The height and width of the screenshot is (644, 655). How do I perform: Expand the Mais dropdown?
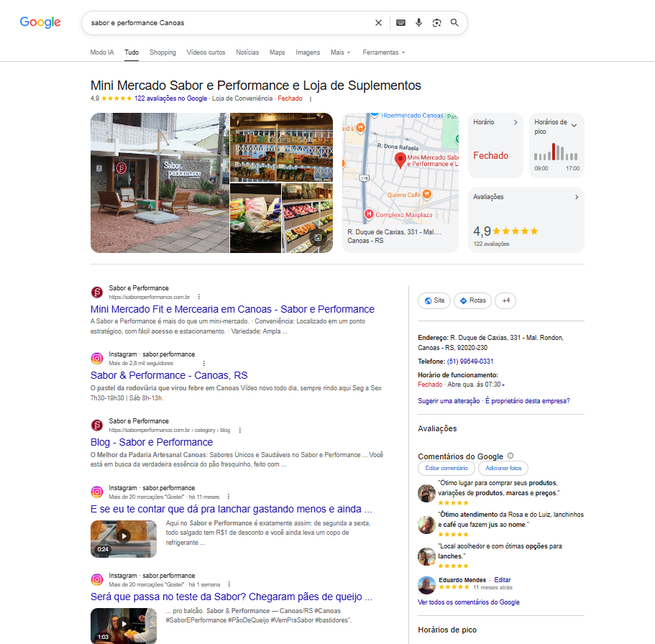coord(341,52)
